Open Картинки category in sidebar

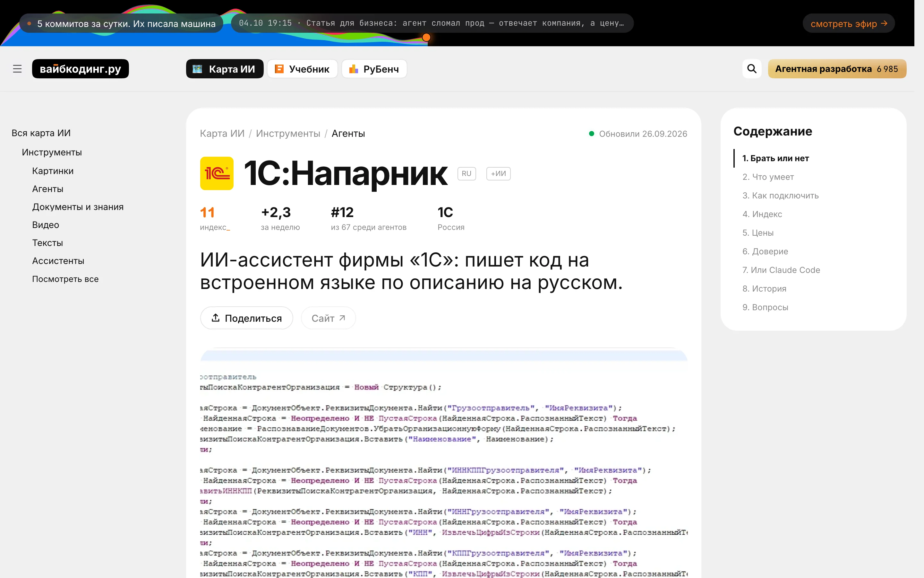click(53, 171)
